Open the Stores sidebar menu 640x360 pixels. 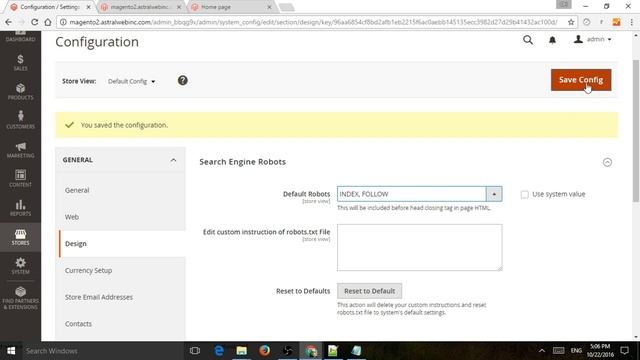20,237
